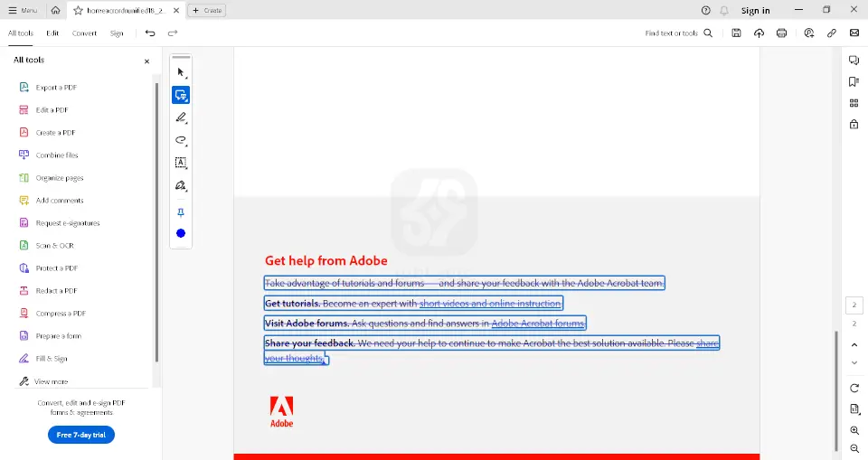Rotate the page with rotate icon
Viewport: 868px width, 460px height.
(x=854, y=388)
